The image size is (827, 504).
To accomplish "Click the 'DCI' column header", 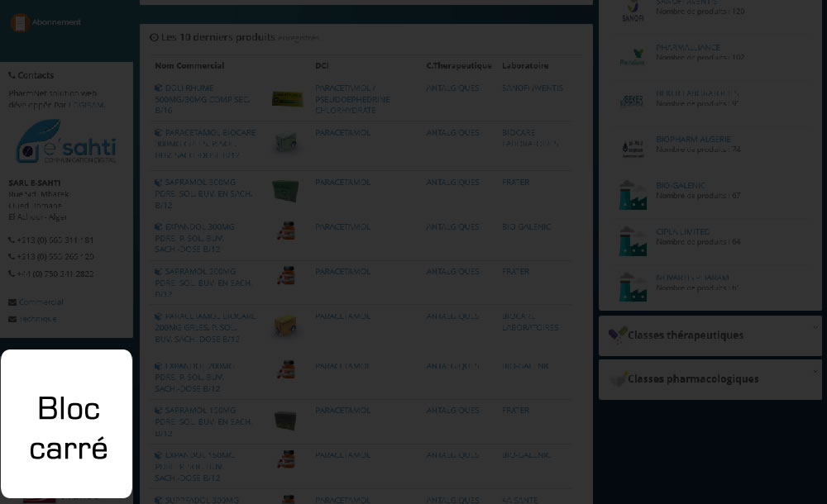I will coord(322,65).
